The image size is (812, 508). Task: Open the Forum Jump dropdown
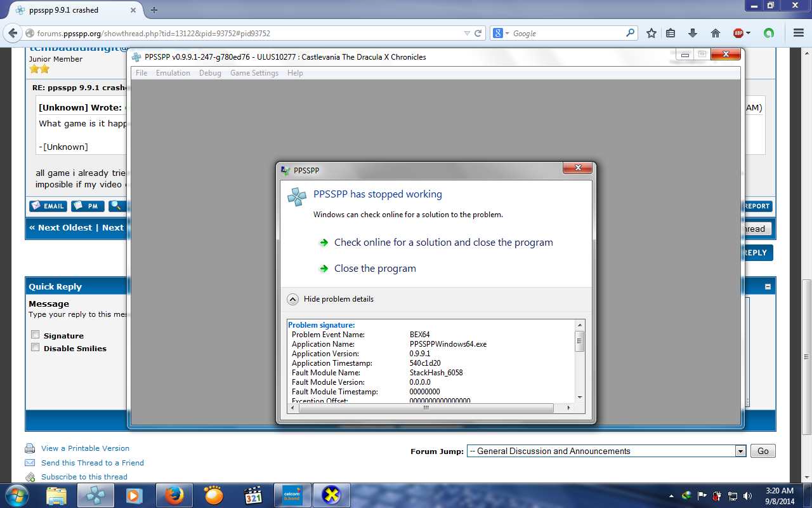pos(740,451)
